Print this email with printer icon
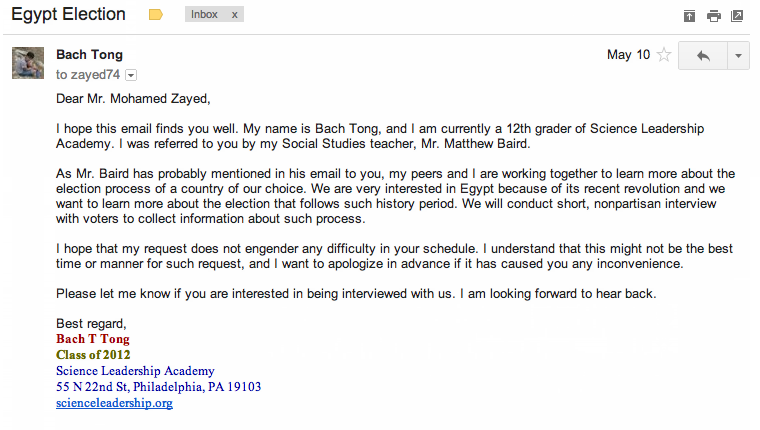Screen dimensions: 760x430 713,16
